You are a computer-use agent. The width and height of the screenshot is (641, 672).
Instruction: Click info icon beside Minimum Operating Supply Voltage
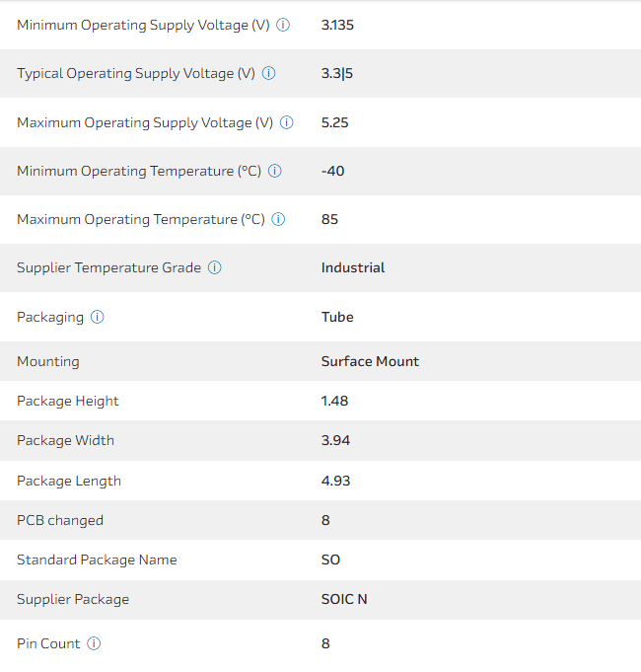click(x=283, y=25)
